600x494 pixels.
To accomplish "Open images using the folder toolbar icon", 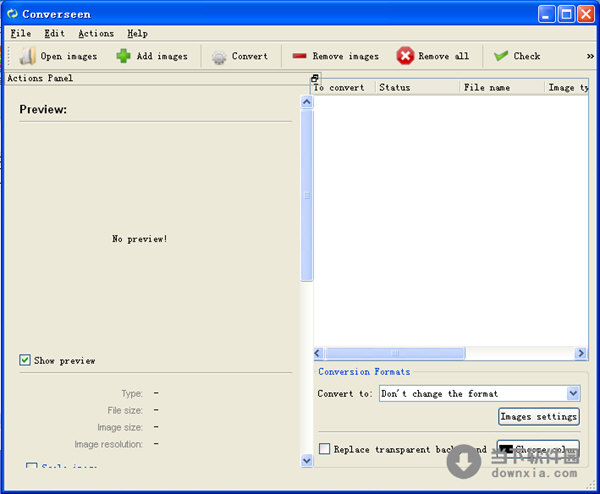I will [x=28, y=56].
